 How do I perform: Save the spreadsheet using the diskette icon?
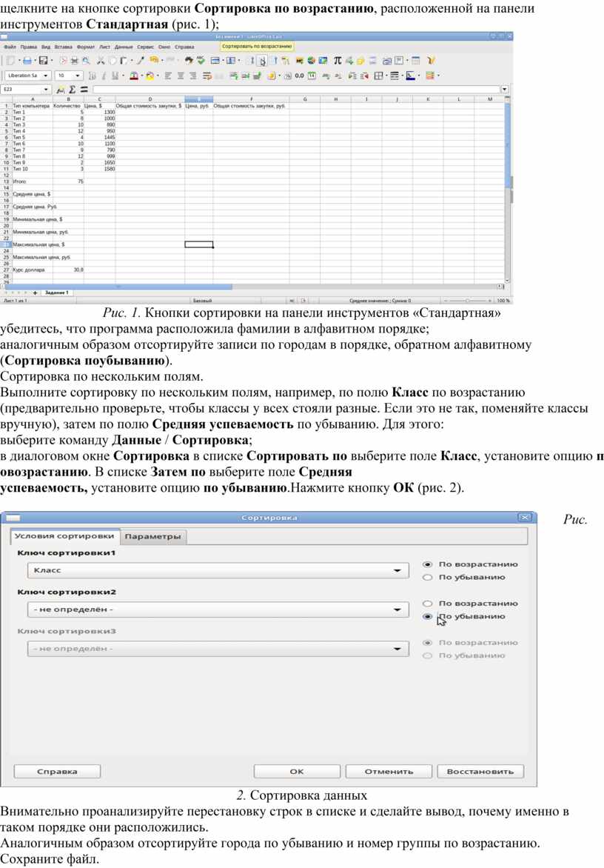click(43, 60)
